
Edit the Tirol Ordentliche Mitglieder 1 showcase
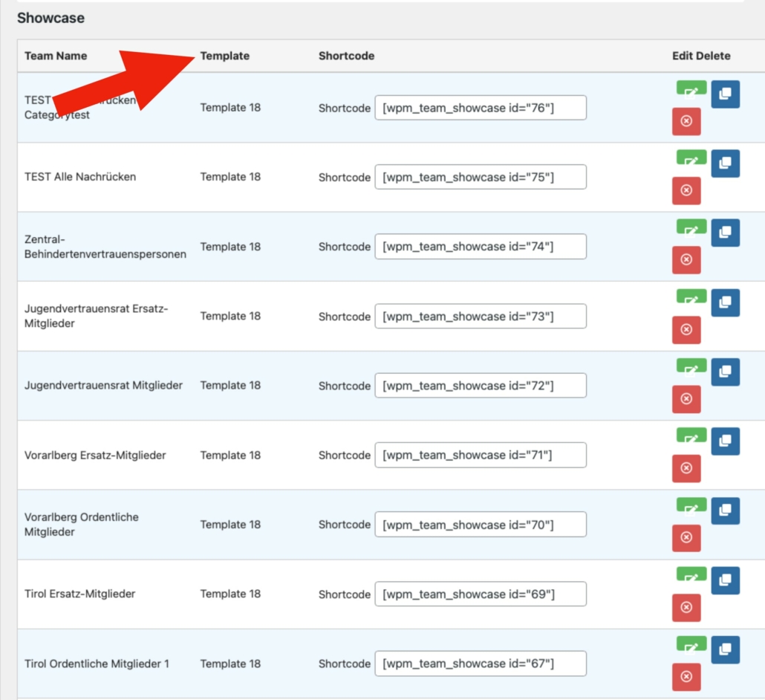tap(691, 644)
